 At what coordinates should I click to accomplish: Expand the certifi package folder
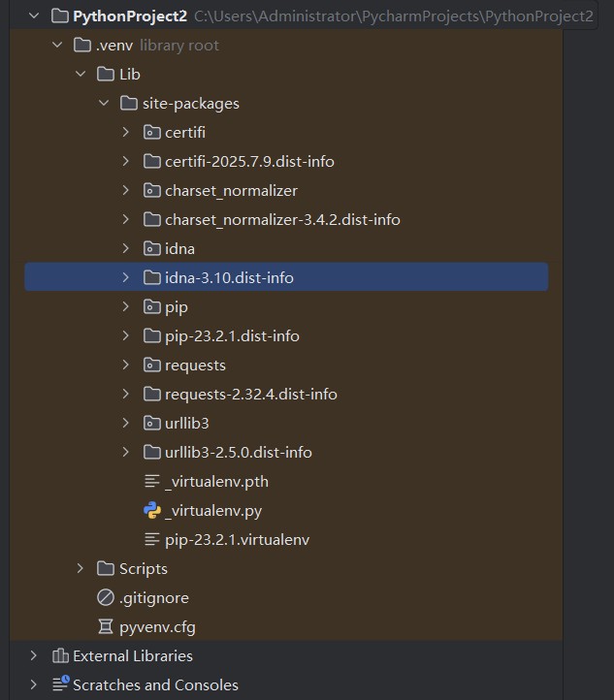[x=126, y=132]
